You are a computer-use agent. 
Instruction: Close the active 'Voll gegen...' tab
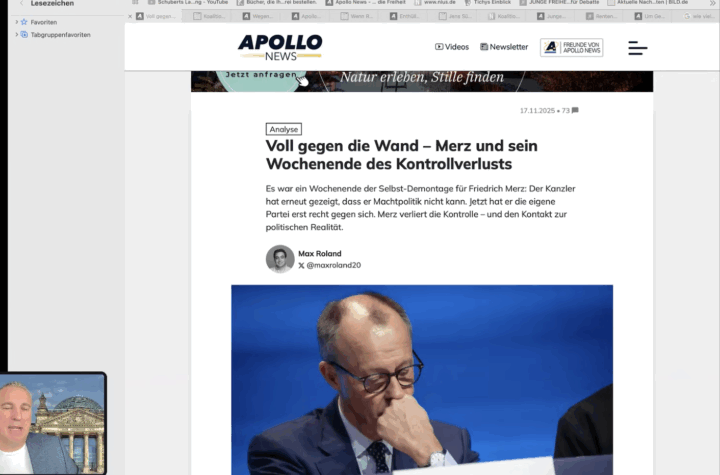pos(130,17)
